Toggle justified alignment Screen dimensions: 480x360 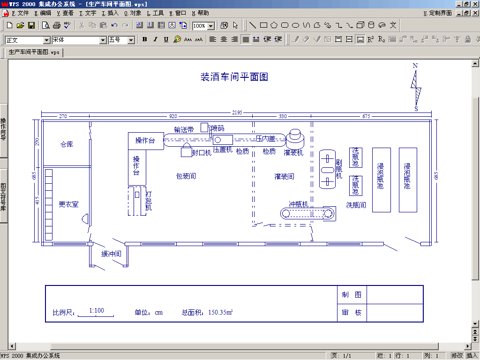tap(246, 39)
